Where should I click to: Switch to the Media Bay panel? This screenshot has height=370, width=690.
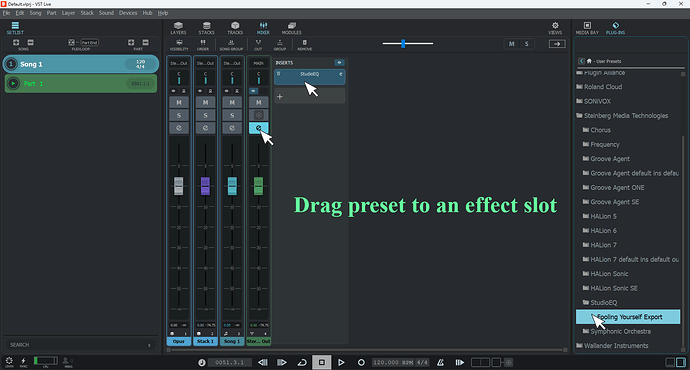(x=587, y=28)
